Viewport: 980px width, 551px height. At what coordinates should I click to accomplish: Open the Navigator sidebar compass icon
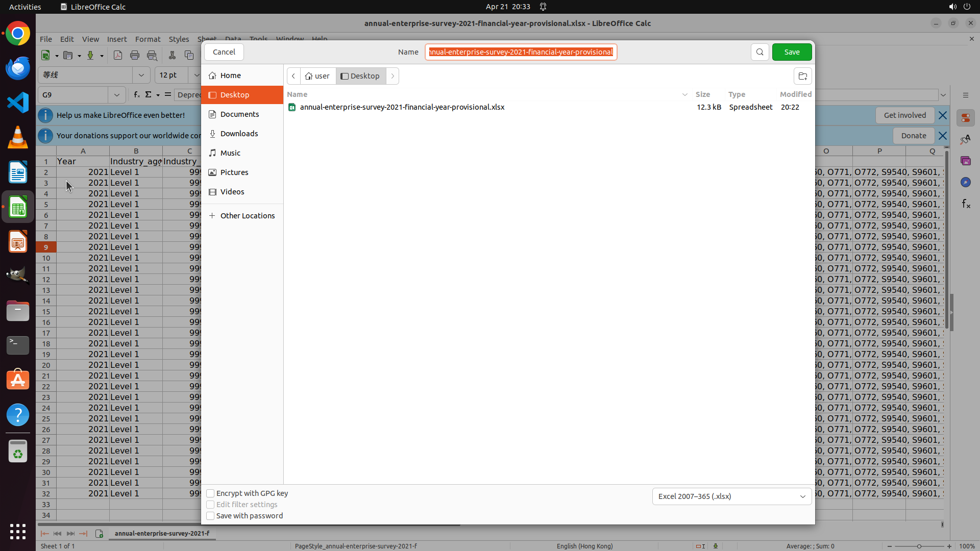pos(966,182)
